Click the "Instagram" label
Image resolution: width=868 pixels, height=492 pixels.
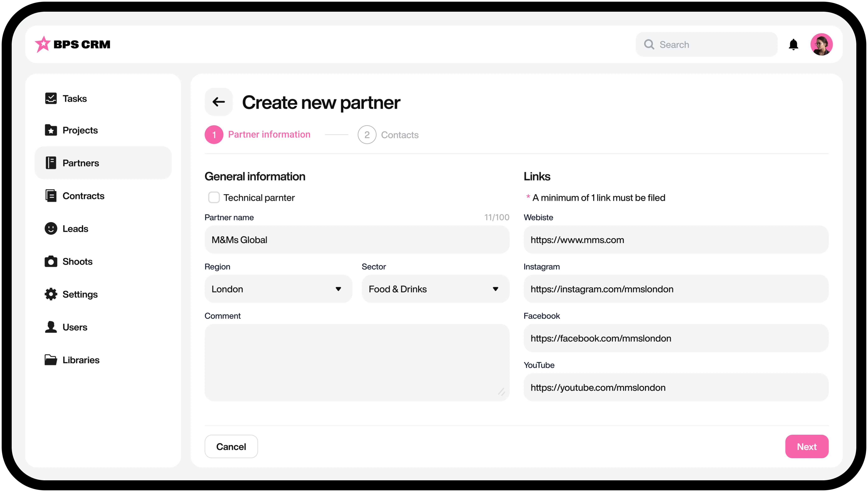coord(541,267)
